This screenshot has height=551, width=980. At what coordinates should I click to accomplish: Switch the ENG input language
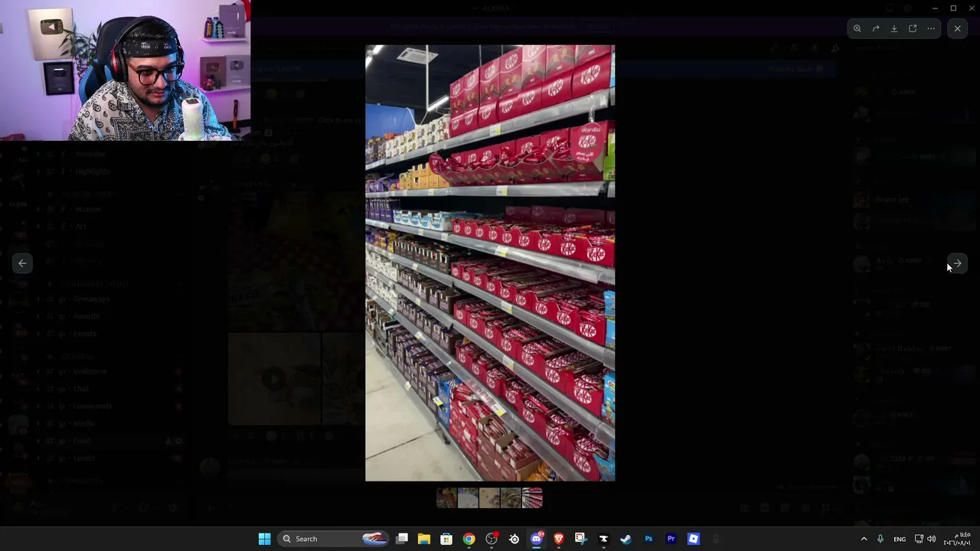coord(900,539)
